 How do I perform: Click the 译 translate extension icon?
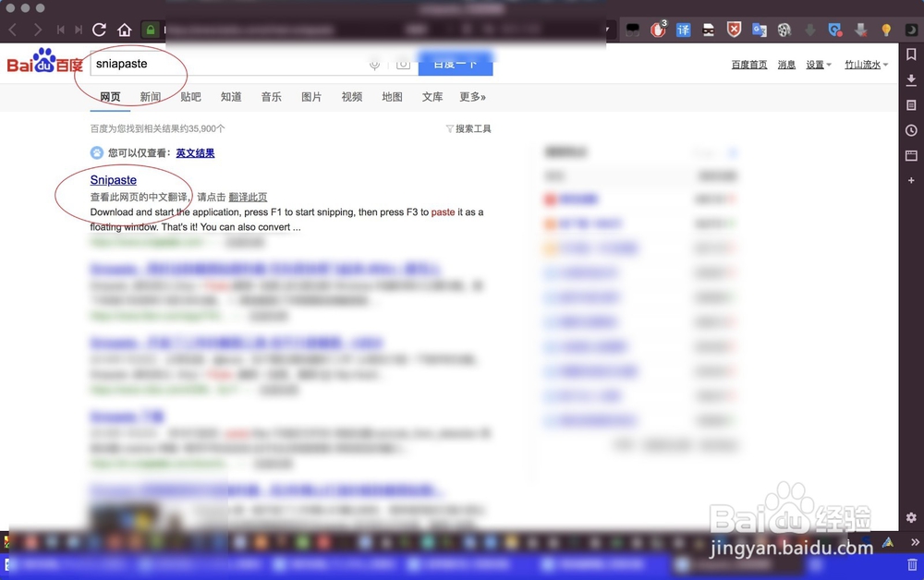[x=684, y=30]
